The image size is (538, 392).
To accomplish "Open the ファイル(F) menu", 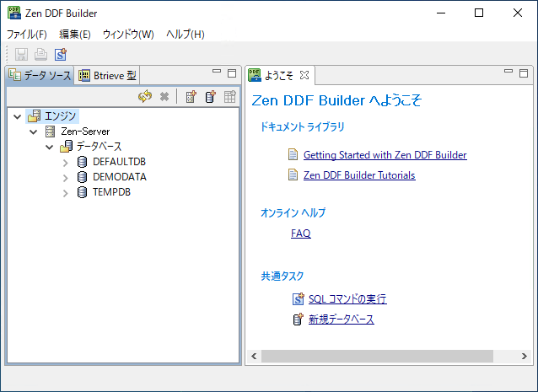I will pyautogui.click(x=27, y=35).
